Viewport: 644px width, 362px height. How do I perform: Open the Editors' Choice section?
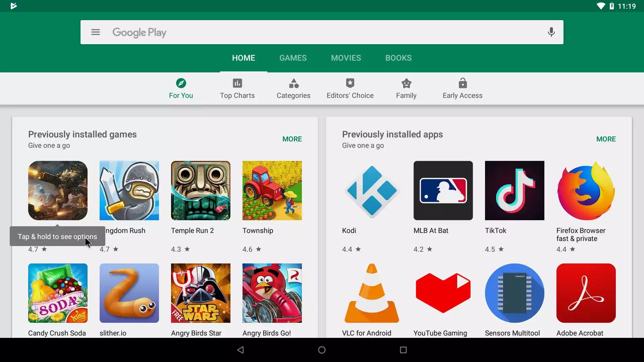click(350, 89)
